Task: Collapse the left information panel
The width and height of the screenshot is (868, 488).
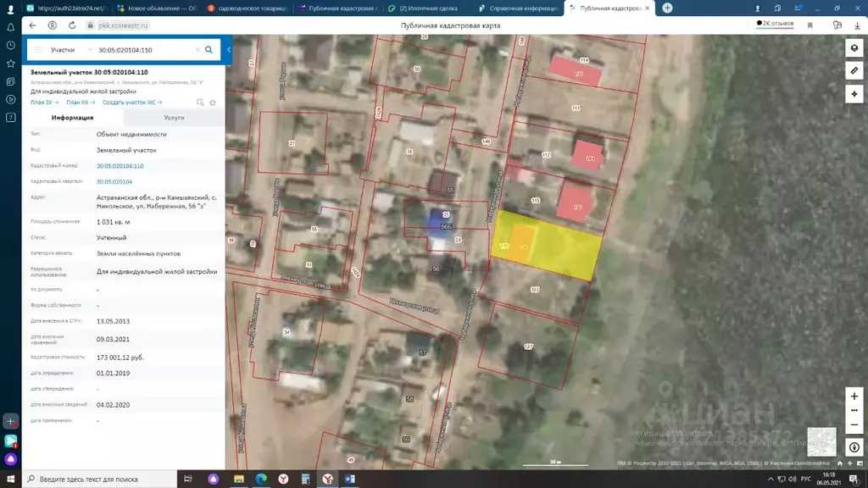Action: coord(229,50)
